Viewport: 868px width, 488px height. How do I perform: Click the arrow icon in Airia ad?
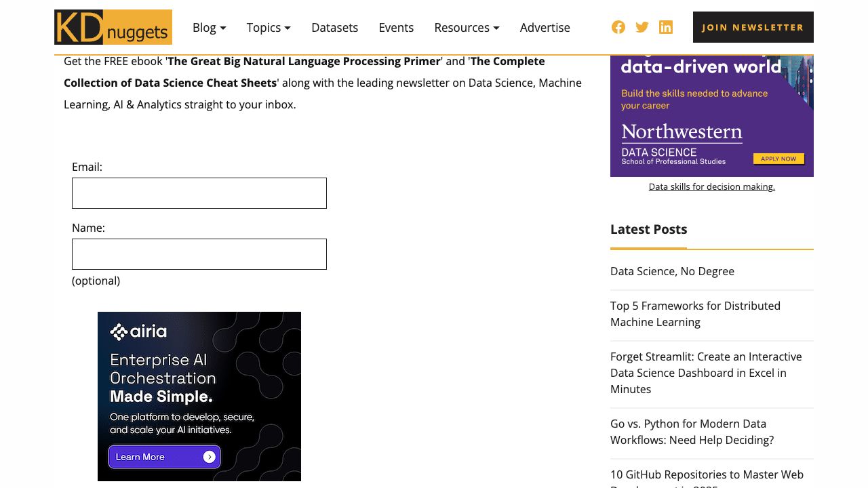click(210, 457)
